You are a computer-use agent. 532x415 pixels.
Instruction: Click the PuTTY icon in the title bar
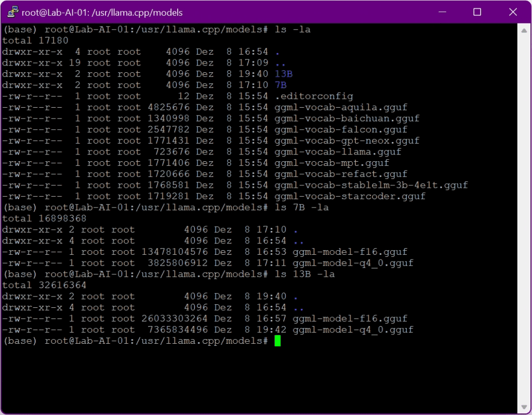[13, 12]
